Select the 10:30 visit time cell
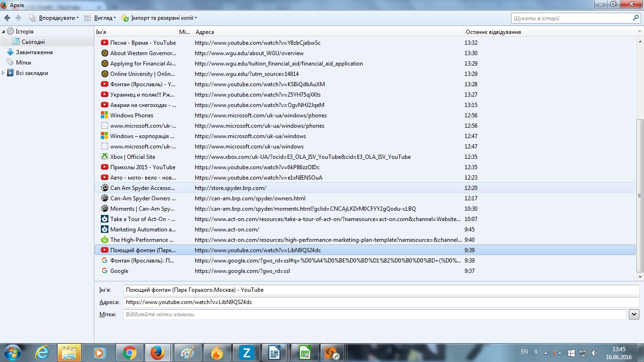Screen dimensions: 644x362 [471, 209]
